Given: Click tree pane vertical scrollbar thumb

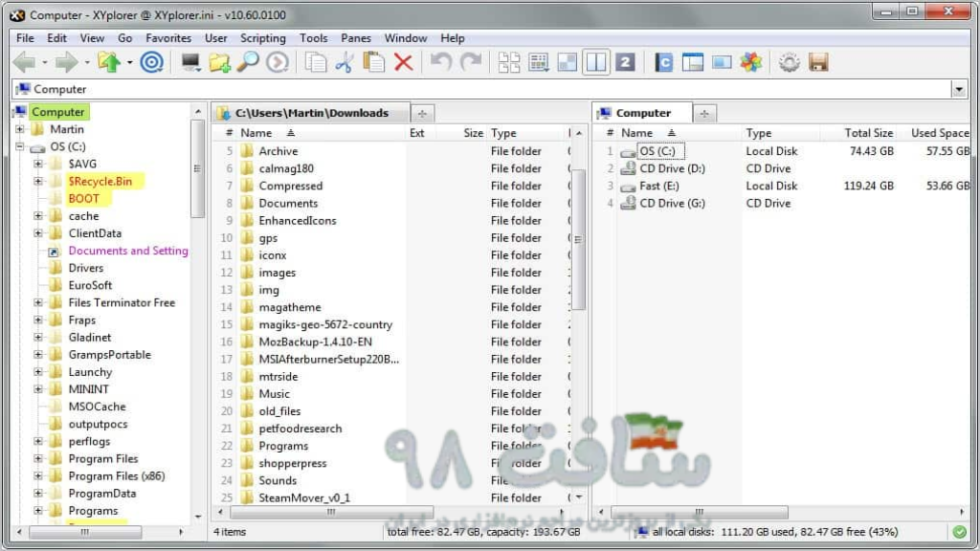Looking at the screenshot, I should pyautogui.click(x=197, y=168).
